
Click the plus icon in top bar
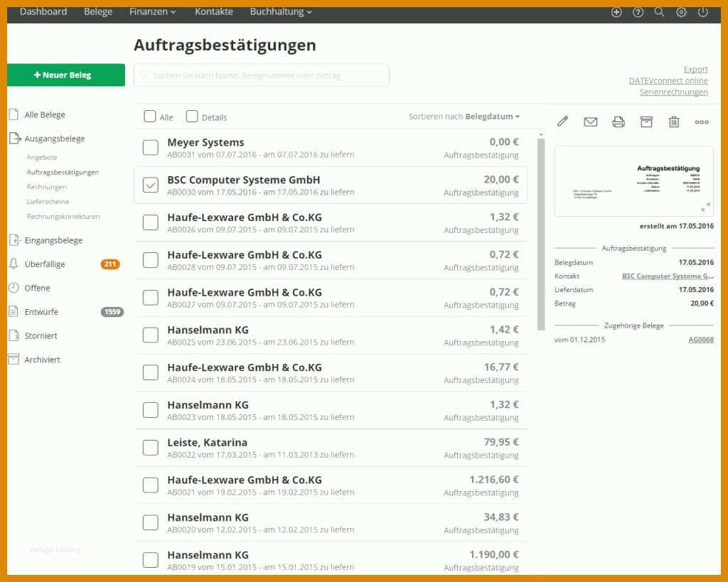(x=616, y=13)
